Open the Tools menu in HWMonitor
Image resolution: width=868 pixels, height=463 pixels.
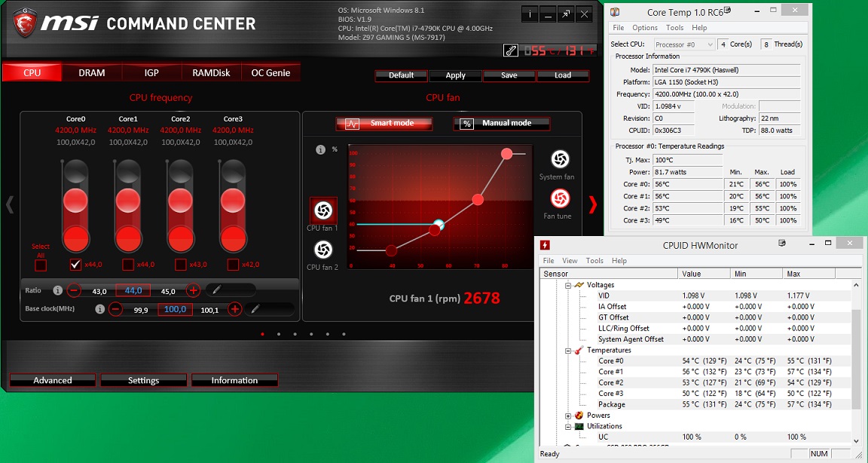pos(594,261)
